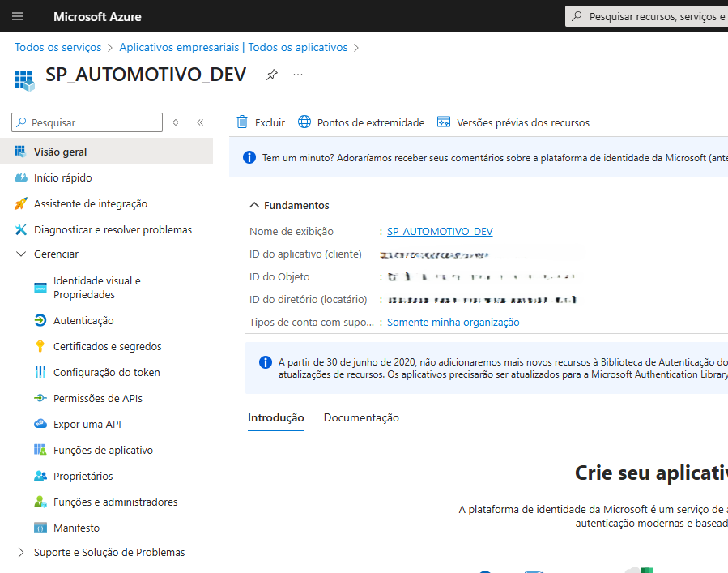This screenshot has width=728, height=573.
Task: Pin SP_AUTOMOTIVO_DEV to dashboard
Action: coord(271,75)
